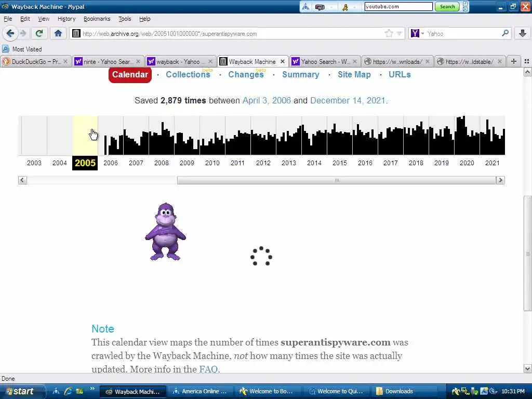This screenshot has width=532, height=399.
Task: Open the Collections link
Action: (x=188, y=75)
